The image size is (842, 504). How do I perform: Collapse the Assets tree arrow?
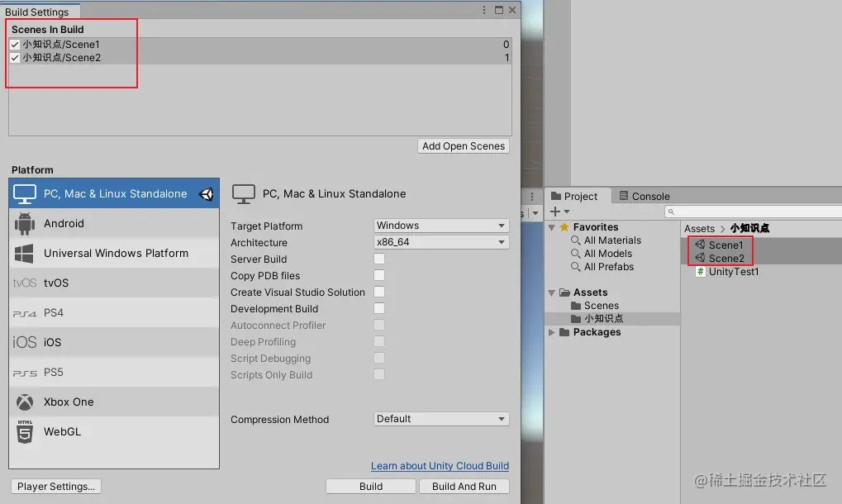(551, 292)
